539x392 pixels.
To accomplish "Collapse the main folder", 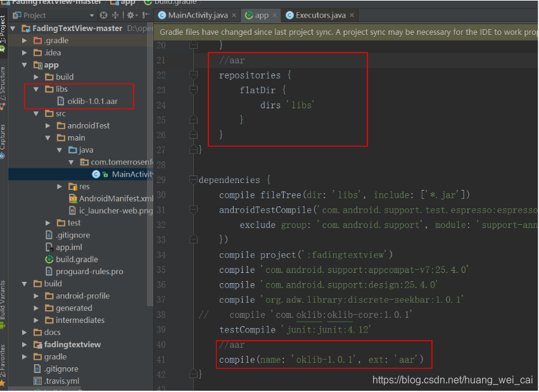I will pyautogui.click(x=48, y=138).
